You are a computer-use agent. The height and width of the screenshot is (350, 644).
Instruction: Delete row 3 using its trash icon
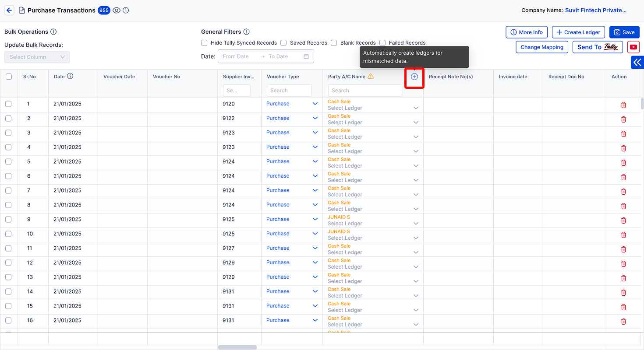click(624, 134)
